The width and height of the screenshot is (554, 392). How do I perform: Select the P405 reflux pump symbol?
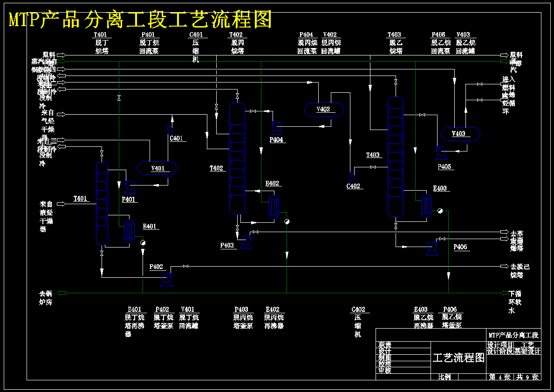[441, 153]
